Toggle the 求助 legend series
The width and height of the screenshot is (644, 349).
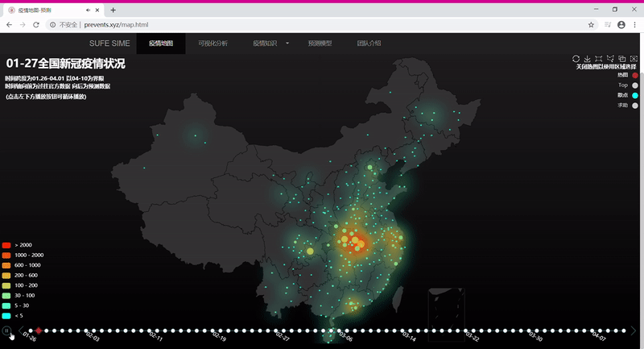[634, 106]
